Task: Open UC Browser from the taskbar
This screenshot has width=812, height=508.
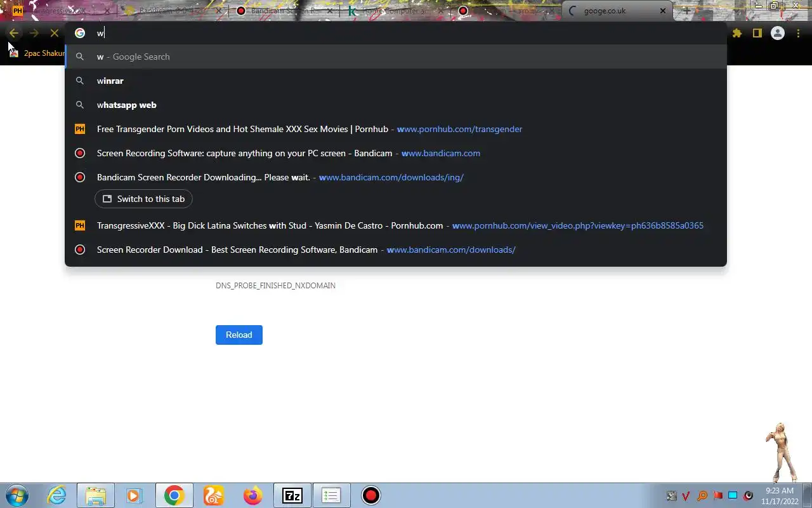Action: point(214,495)
